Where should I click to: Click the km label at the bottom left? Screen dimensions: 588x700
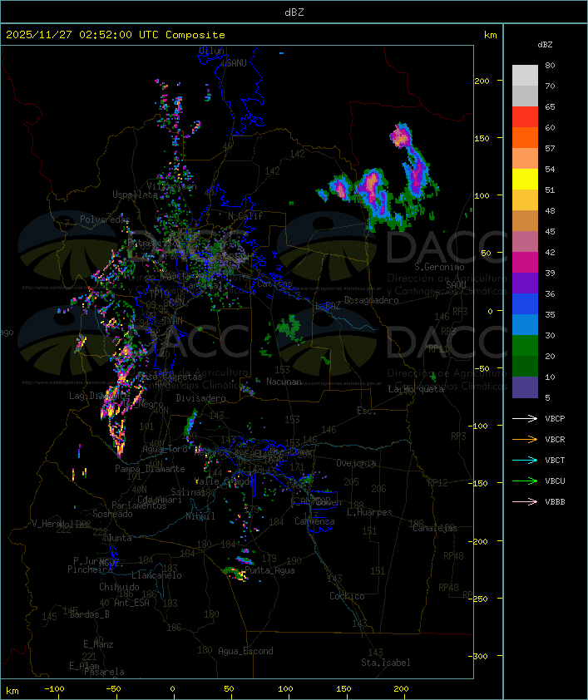pos(12,691)
